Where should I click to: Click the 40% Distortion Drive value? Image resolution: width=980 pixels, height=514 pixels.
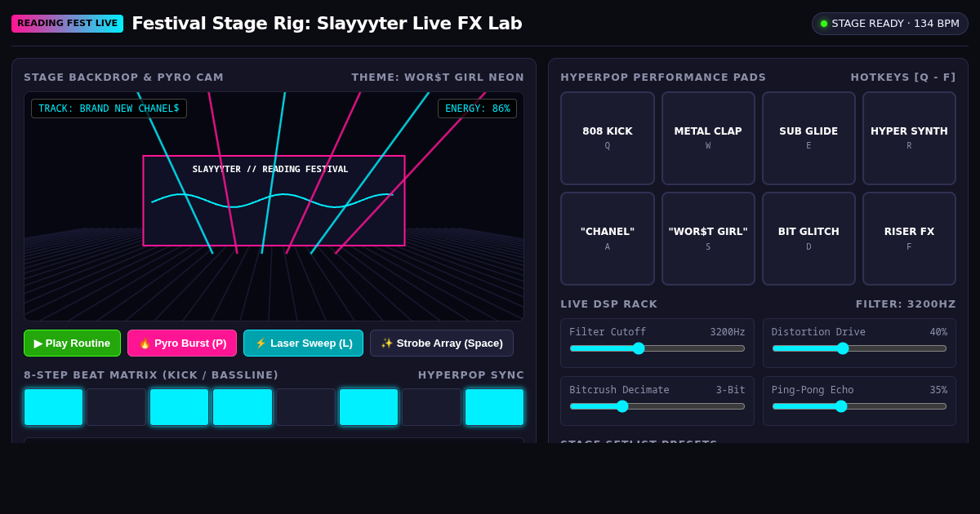(x=938, y=332)
